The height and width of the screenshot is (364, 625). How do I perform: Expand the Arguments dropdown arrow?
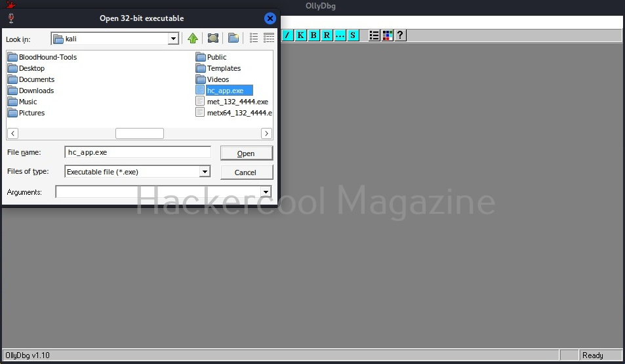[x=266, y=192]
